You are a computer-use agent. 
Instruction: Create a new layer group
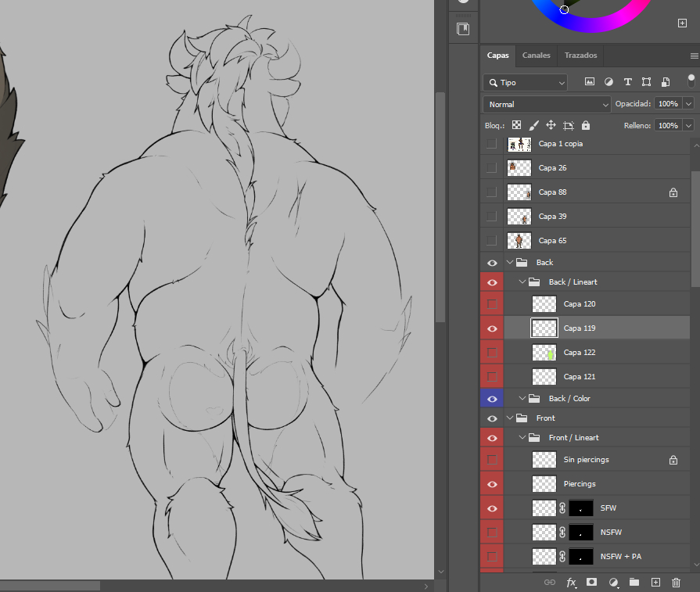(x=634, y=583)
